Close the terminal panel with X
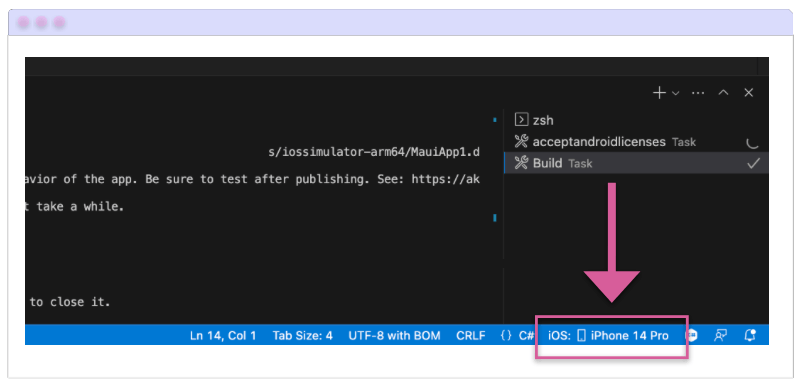803x388 pixels. pyautogui.click(x=749, y=93)
